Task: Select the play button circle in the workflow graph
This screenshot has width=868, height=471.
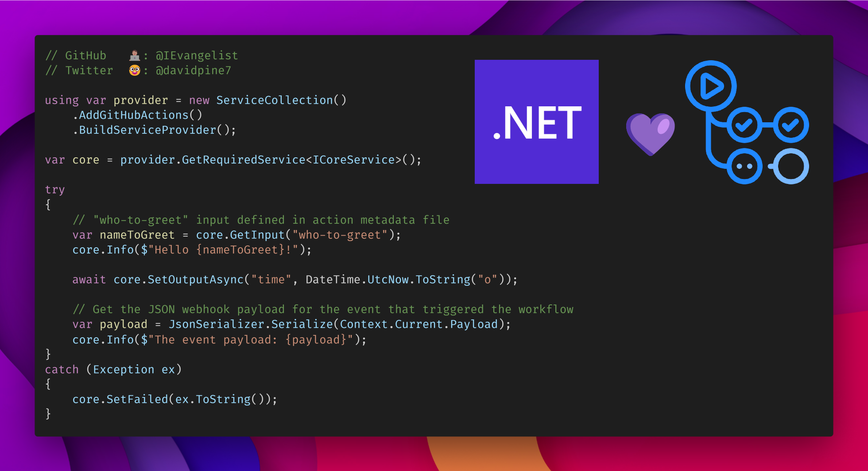Action: (x=710, y=86)
